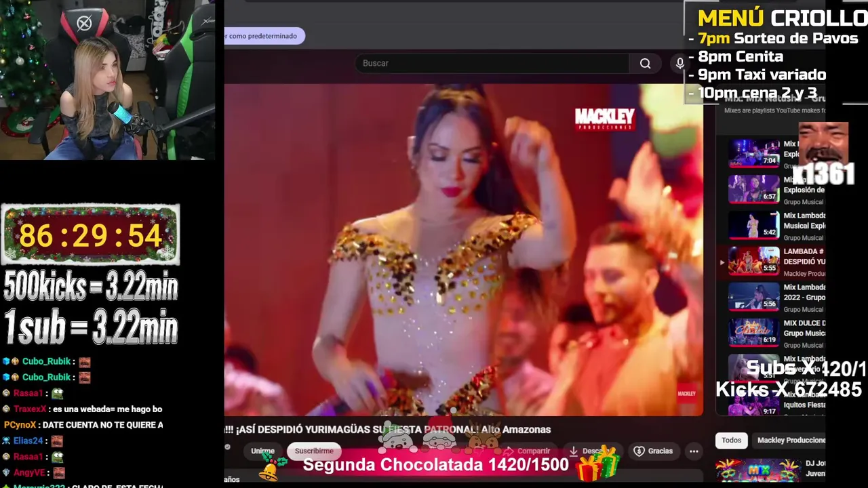Click the 86:29:54 countdown timer
868x488 pixels.
click(x=90, y=235)
